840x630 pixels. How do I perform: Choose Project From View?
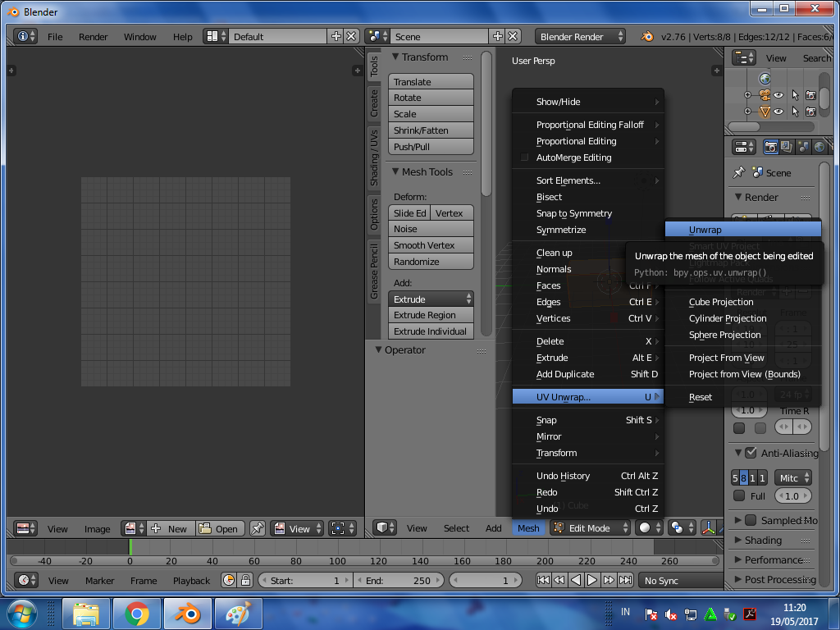(x=743, y=358)
